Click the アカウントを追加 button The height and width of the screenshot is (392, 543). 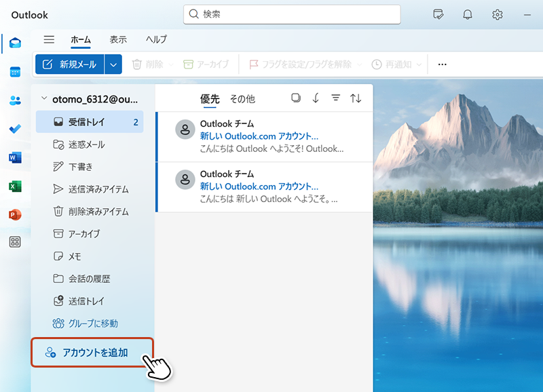click(92, 353)
